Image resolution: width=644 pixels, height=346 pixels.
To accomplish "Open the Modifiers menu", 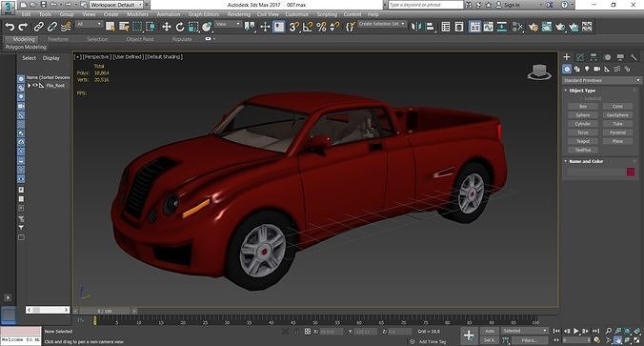I will coord(137,14).
